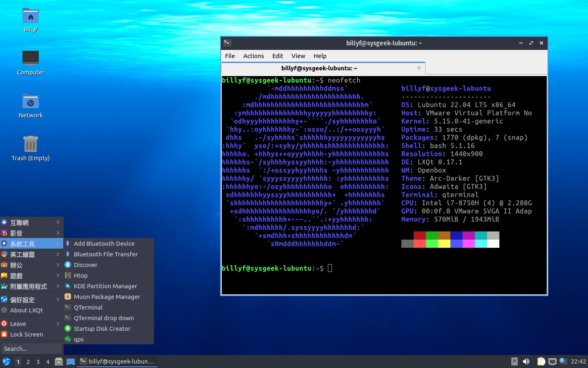The image size is (588, 368).
Task: Click the clipboard tray icon
Action: 541,361
